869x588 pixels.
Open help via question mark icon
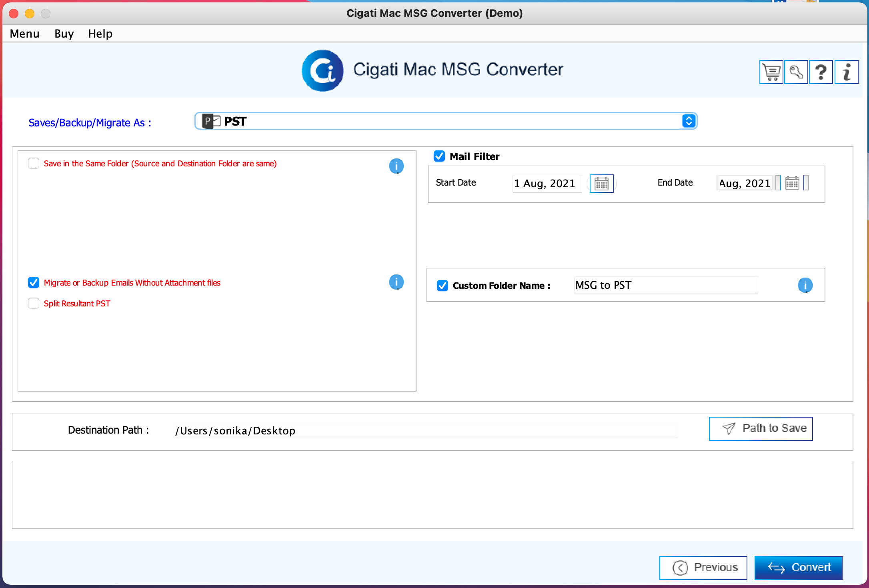click(821, 72)
